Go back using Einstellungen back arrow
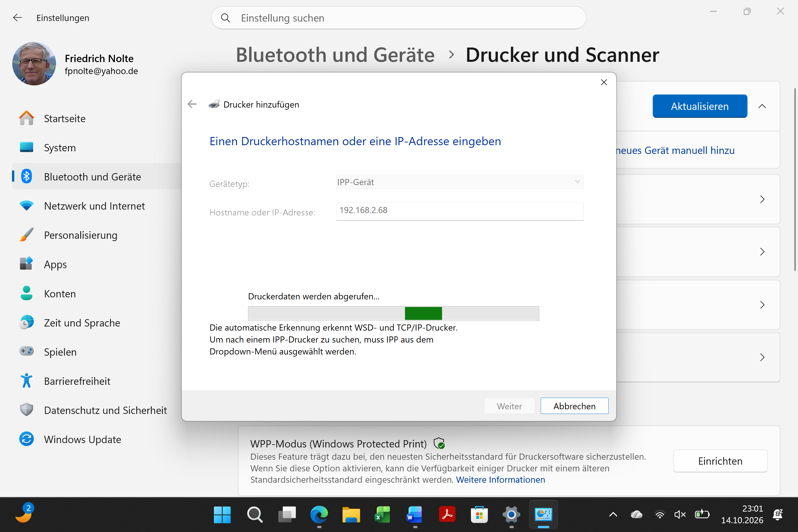Image resolution: width=798 pixels, height=532 pixels. pos(17,18)
